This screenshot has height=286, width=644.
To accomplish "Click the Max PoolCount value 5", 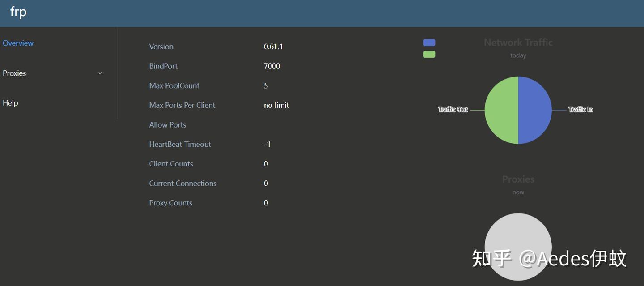I will click(x=266, y=85).
